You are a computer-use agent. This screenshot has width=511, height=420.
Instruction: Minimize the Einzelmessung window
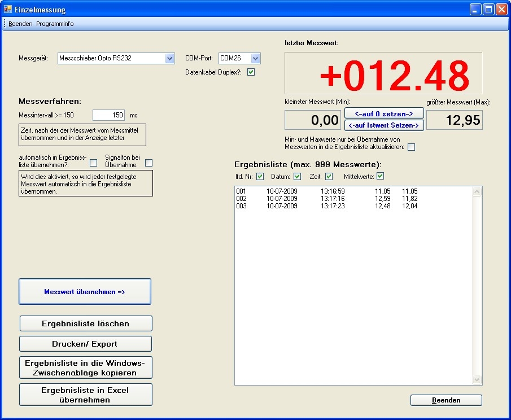click(x=475, y=10)
